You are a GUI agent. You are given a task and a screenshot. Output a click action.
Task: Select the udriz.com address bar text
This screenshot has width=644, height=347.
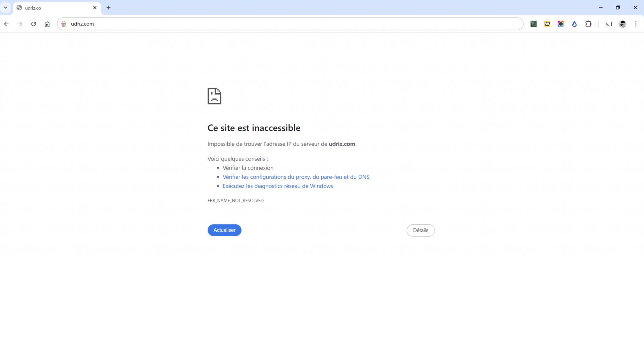pyautogui.click(x=82, y=24)
